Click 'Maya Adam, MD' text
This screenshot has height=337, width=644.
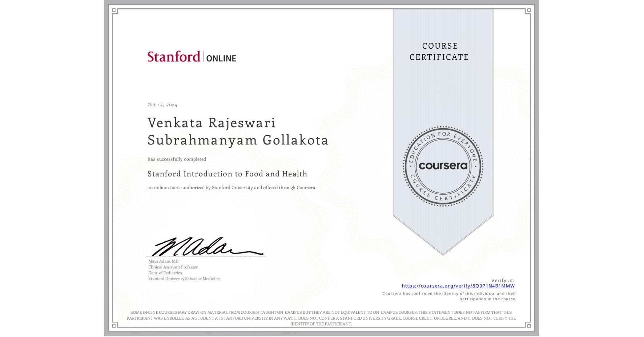163,261
